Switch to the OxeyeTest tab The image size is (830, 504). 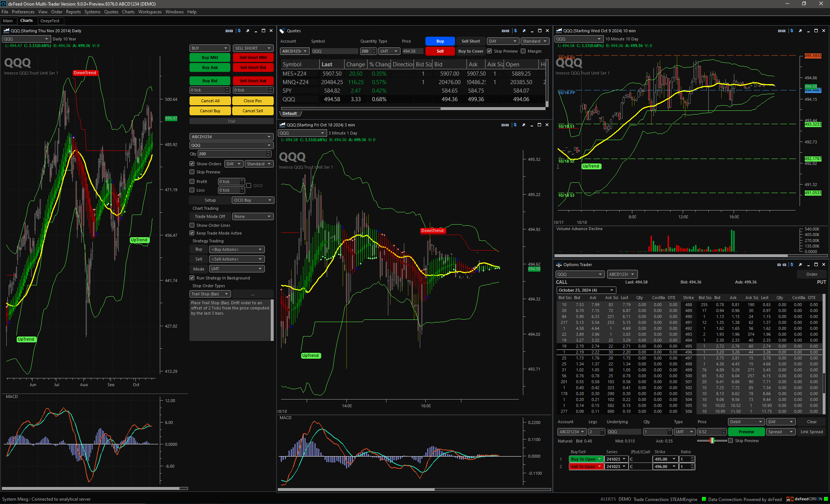tap(50, 21)
